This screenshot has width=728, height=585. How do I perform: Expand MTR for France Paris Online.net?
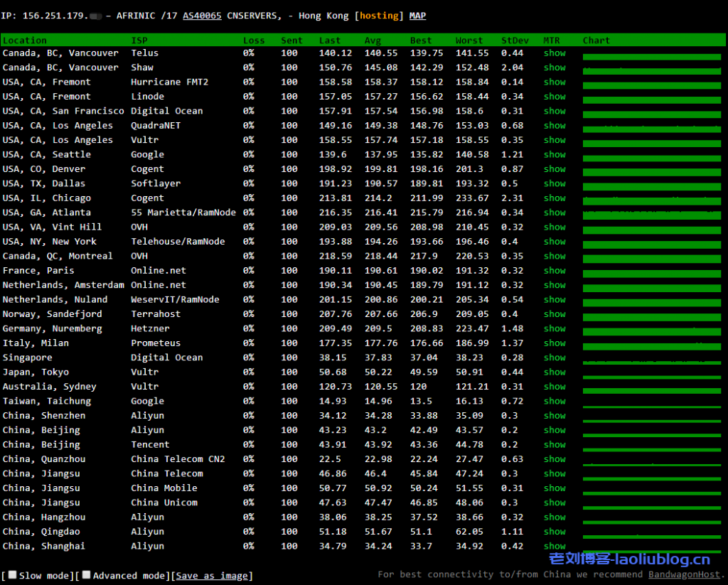[x=555, y=270]
